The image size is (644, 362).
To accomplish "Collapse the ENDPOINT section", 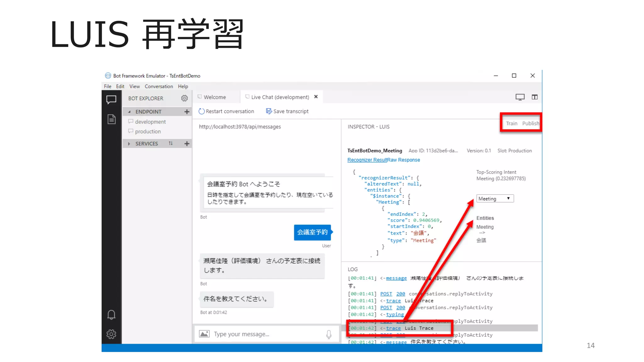I will (x=129, y=112).
